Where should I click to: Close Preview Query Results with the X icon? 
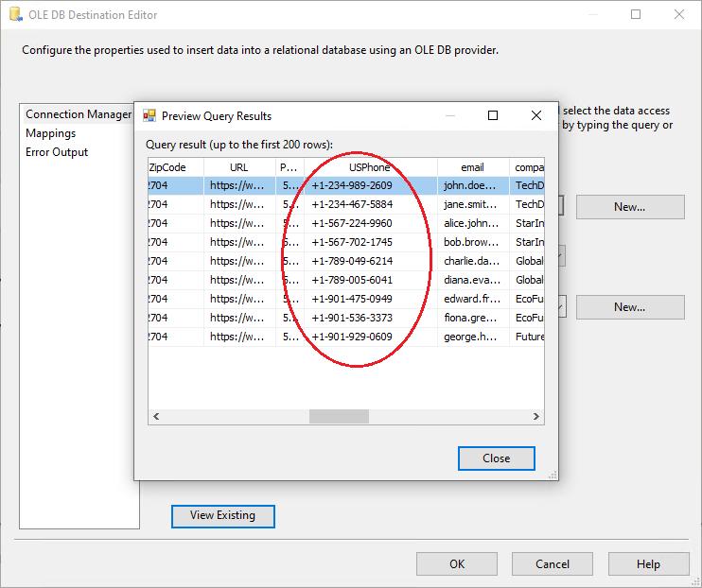tap(536, 115)
